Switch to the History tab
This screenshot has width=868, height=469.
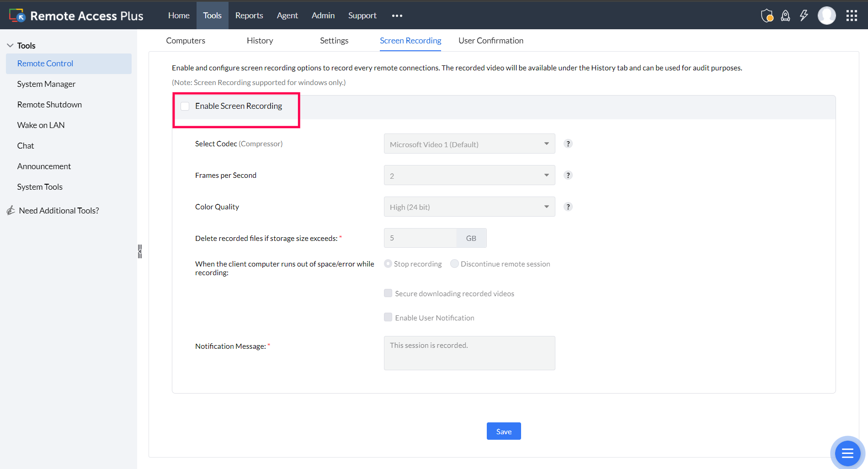(x=260, y=41)
